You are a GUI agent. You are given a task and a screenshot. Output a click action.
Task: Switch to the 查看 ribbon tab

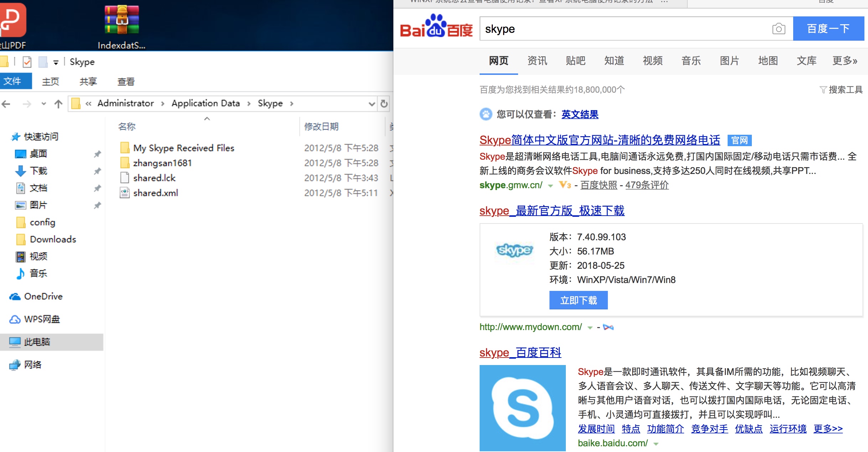pos(126,82)
